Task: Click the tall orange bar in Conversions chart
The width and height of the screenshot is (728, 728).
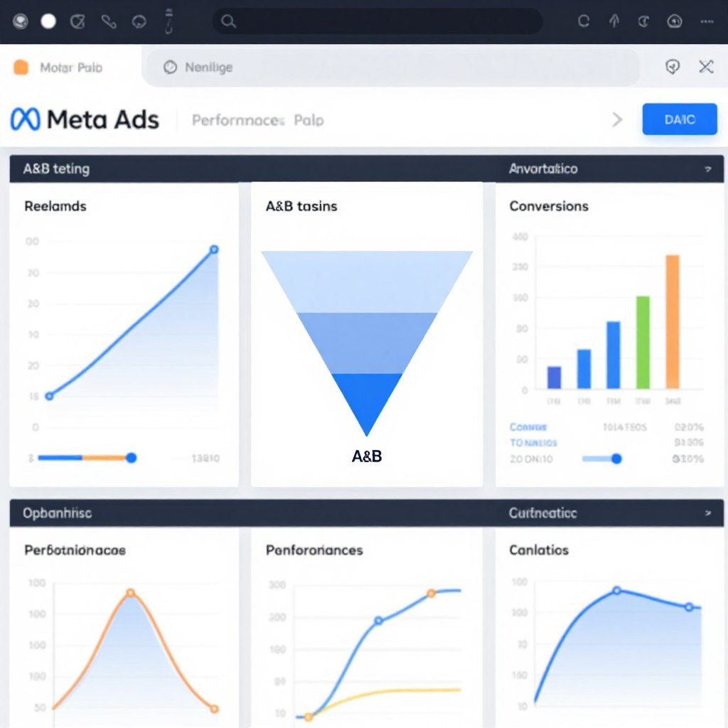Action: 672,321
